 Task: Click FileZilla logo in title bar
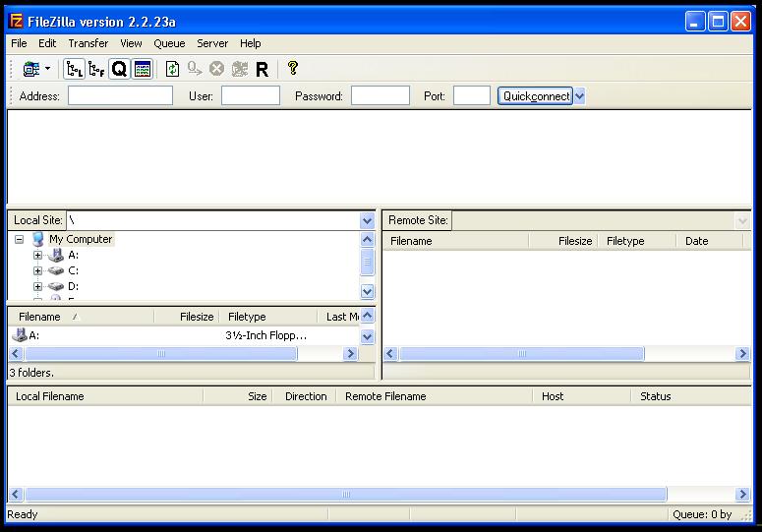pos(16,21)
